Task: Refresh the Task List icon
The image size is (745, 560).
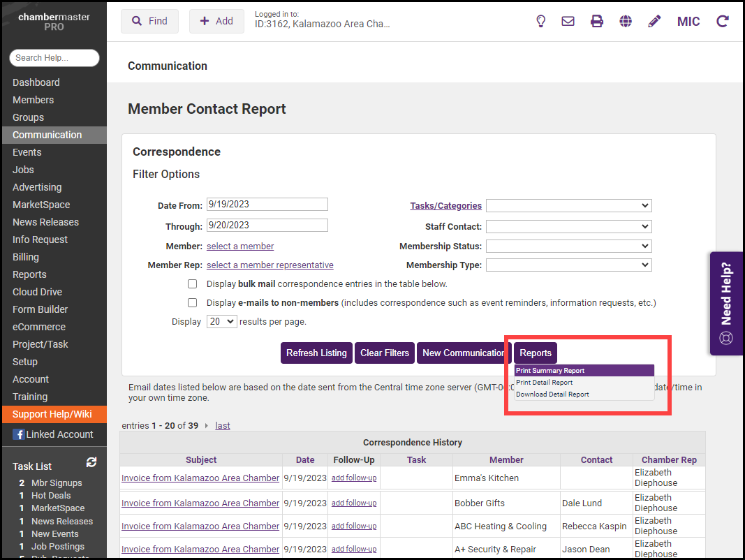Action: (x=91, y=462)
